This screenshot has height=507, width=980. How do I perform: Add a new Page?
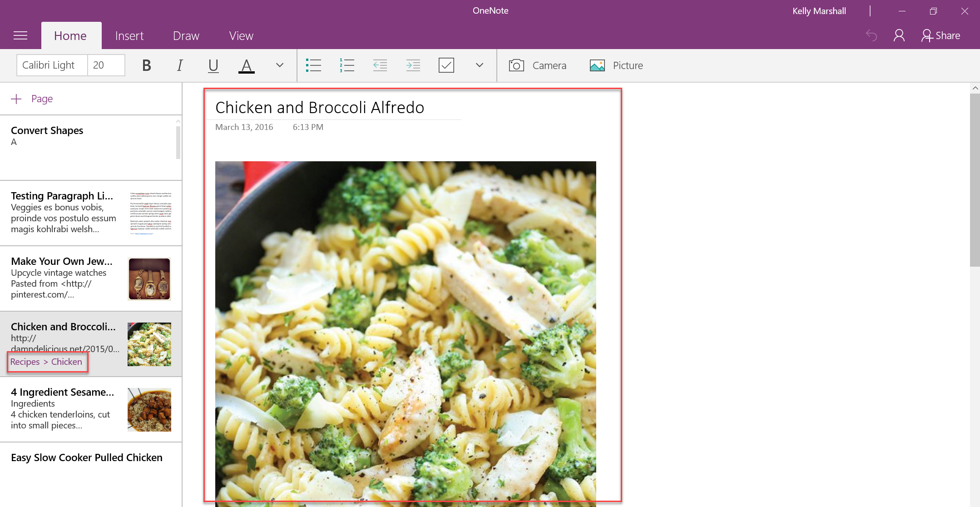pyautogui.click(x=32, y=98)
